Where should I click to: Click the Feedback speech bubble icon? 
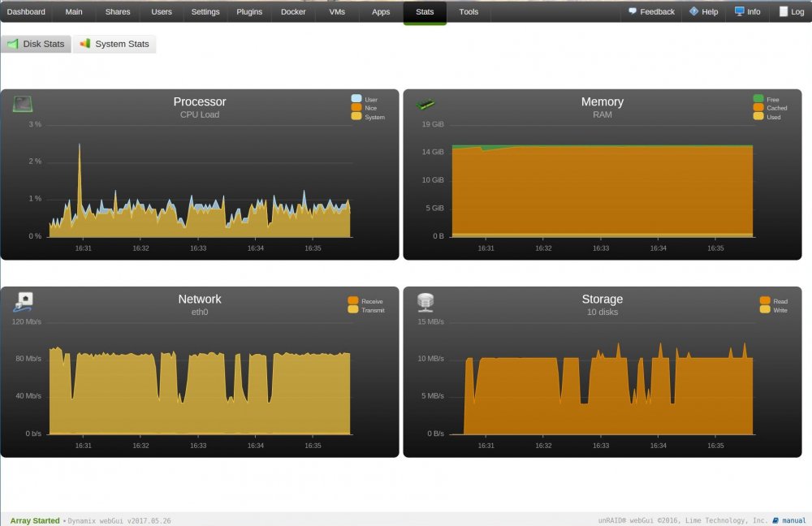point(633,11)
